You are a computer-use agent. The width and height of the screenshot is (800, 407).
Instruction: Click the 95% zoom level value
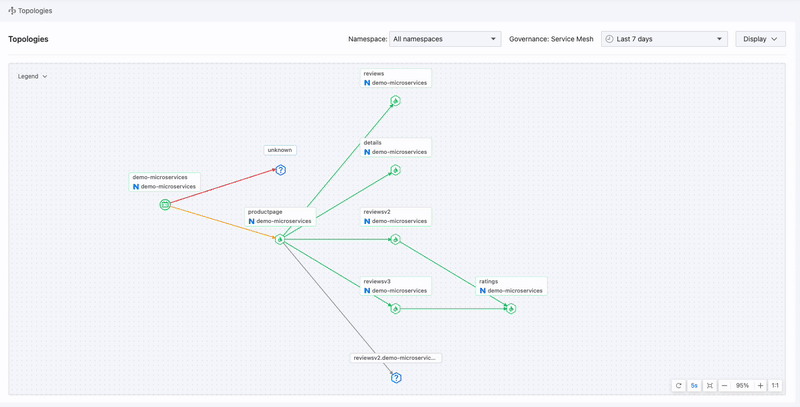[742, 386]
